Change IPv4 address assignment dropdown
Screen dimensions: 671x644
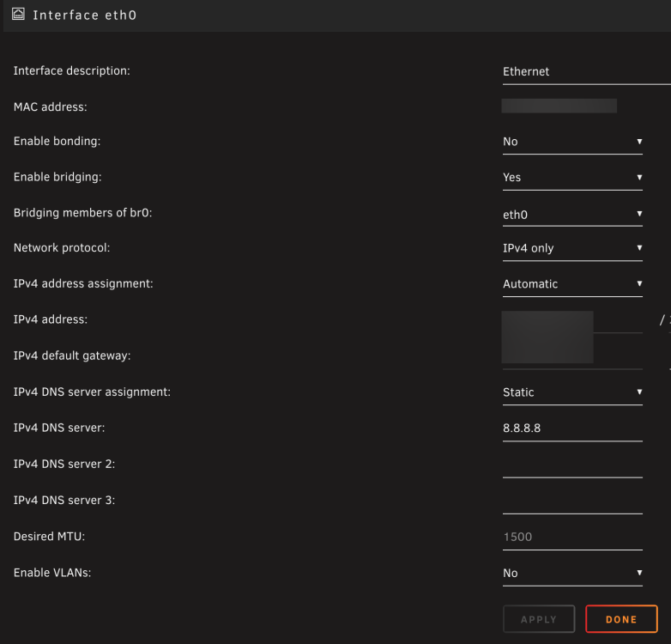point(572,284)
